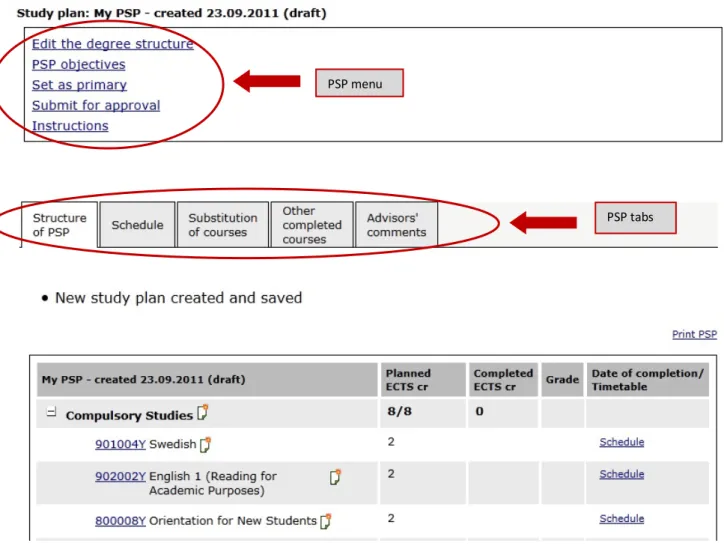Click English 1 Reading for Academic Purposes text

[213, 483]
